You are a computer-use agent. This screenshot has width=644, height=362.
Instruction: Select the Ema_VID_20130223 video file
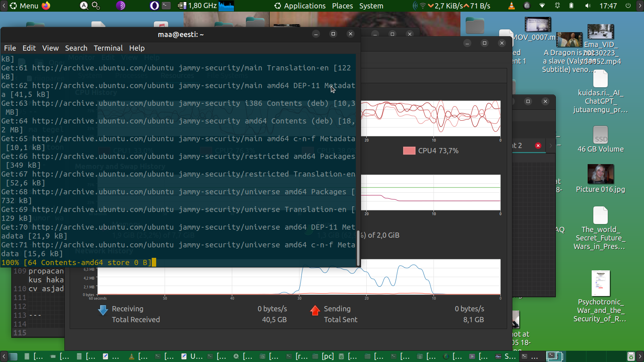coord(601,31)
